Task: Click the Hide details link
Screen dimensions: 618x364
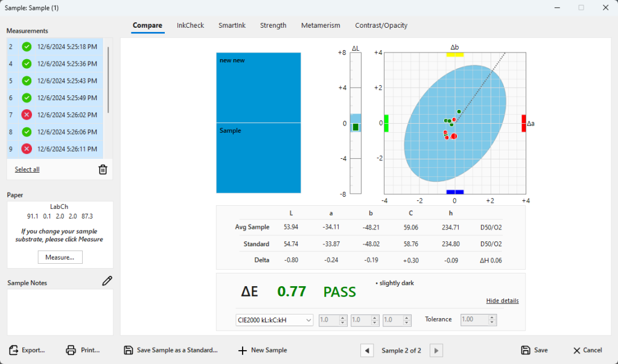Action: tap(502, 300)
